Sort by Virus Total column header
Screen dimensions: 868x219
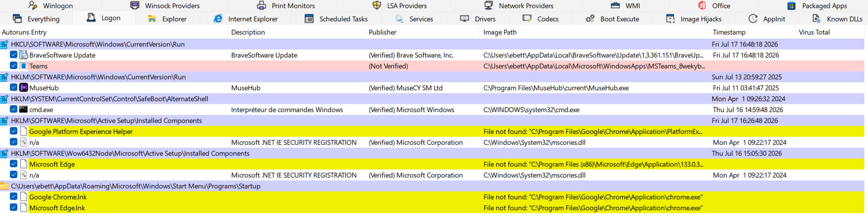click(829, 32)
